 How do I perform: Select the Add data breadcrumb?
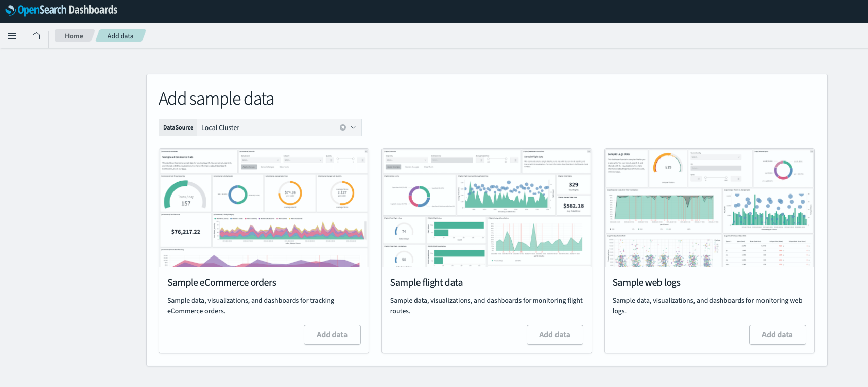pos(120,36)
